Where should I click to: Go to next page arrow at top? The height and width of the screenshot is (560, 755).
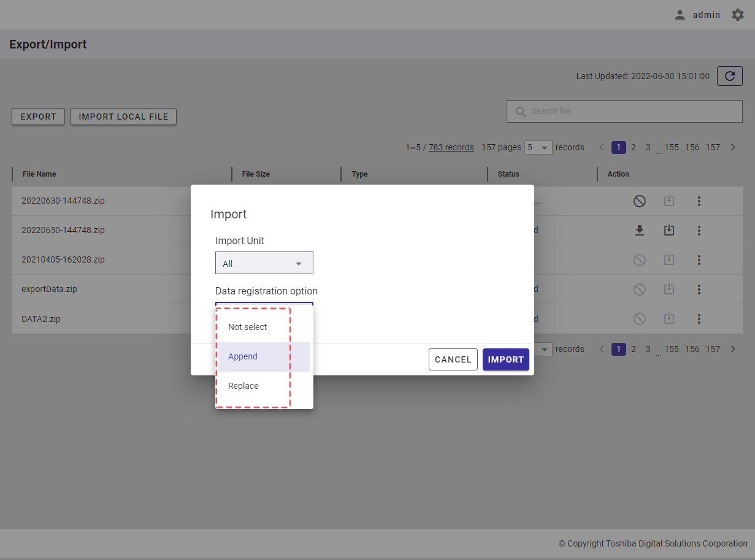click(x=733, y=147)
